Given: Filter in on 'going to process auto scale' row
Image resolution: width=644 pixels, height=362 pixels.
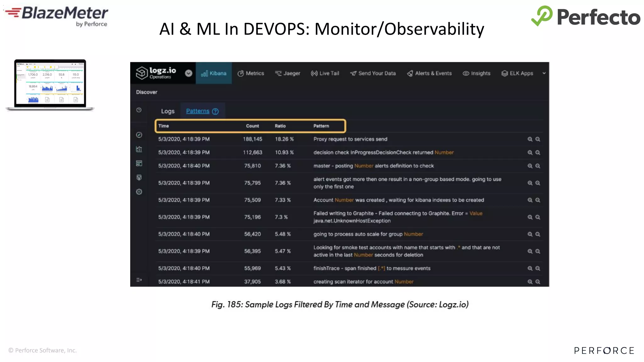Looking at the screenshot, I should (530, 234).
